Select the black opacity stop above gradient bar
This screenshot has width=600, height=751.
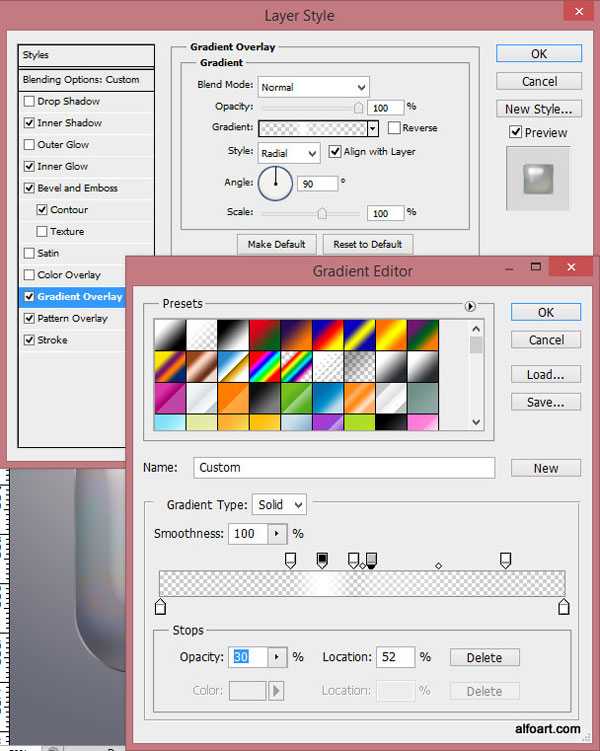322,560
